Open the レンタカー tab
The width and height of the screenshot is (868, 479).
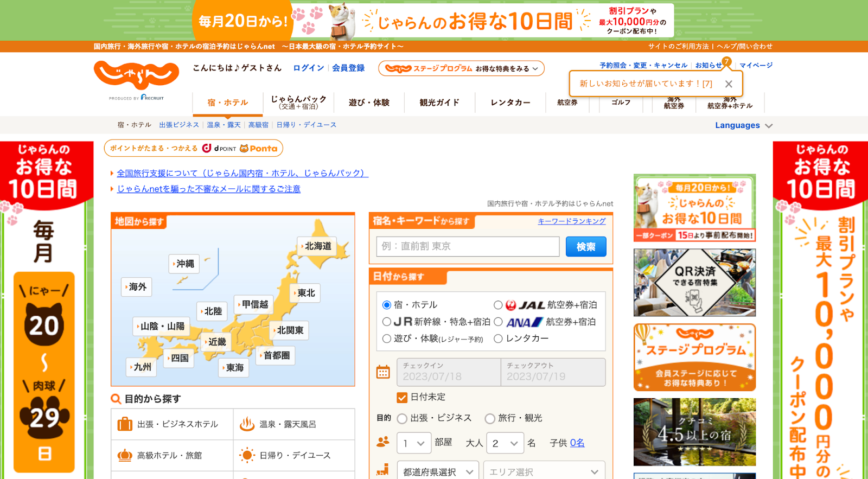click(x=510, y=102)
